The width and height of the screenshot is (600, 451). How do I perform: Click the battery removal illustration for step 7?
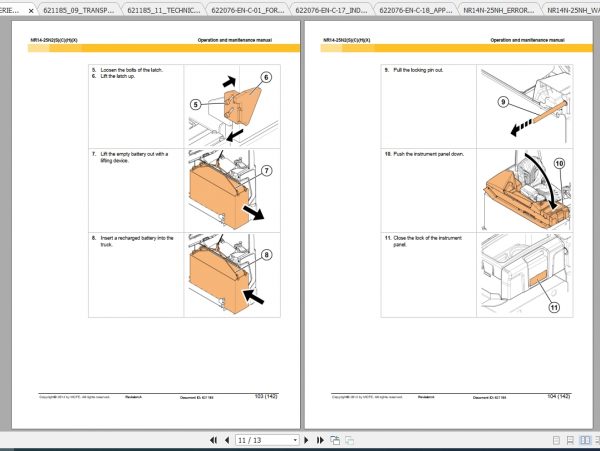click(232, 190)
